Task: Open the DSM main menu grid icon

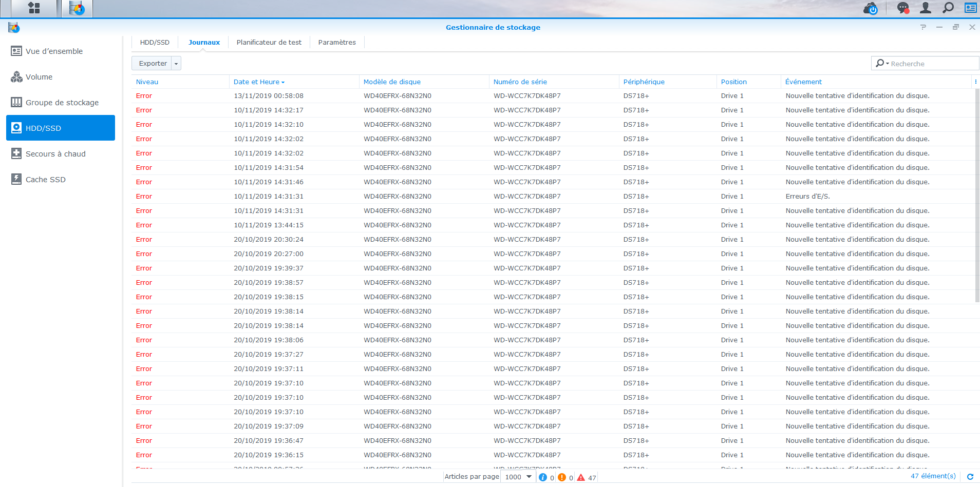Action: click(x=34, y=8)
